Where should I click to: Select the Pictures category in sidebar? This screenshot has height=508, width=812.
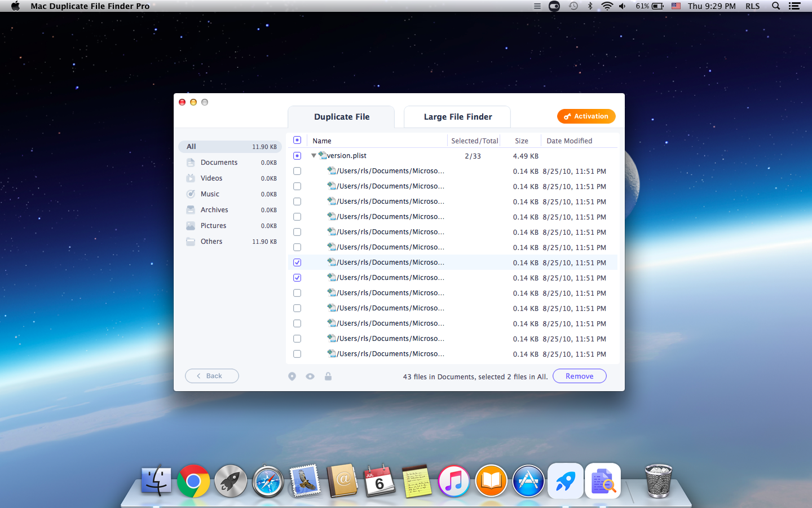tap(213, 226)
